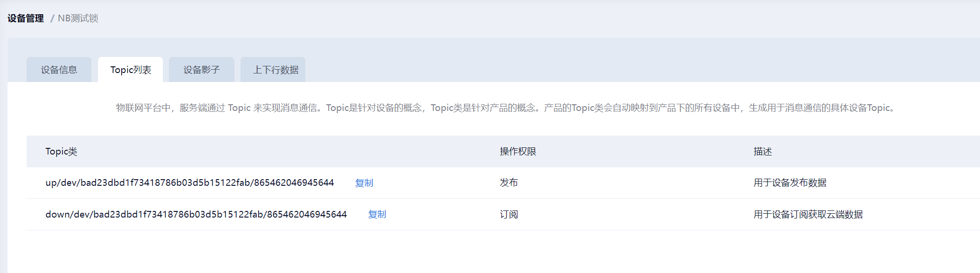Click the up/dev topic path text
Image resolution: width=980 pixels, height=273 pixels.
pos(189,183)
